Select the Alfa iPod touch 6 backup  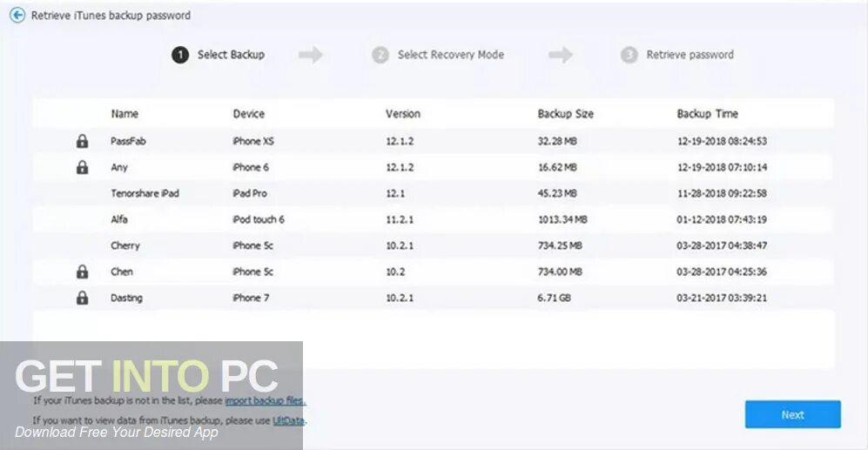click(119, 219)
